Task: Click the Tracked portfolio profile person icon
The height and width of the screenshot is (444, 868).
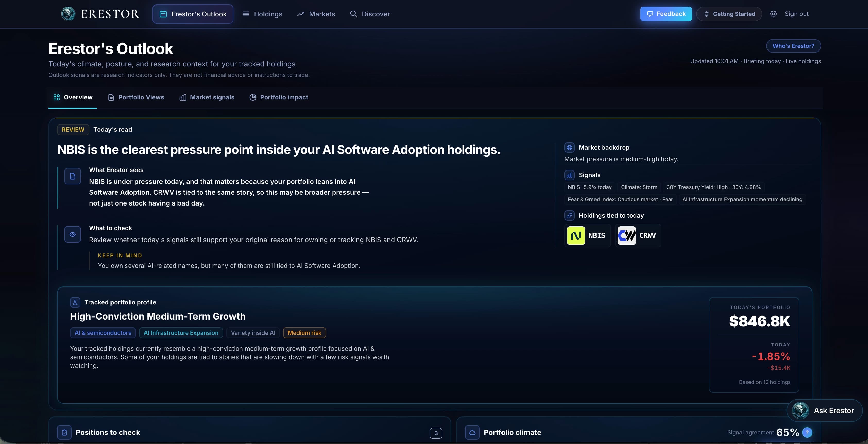Action: pos(75,302)
